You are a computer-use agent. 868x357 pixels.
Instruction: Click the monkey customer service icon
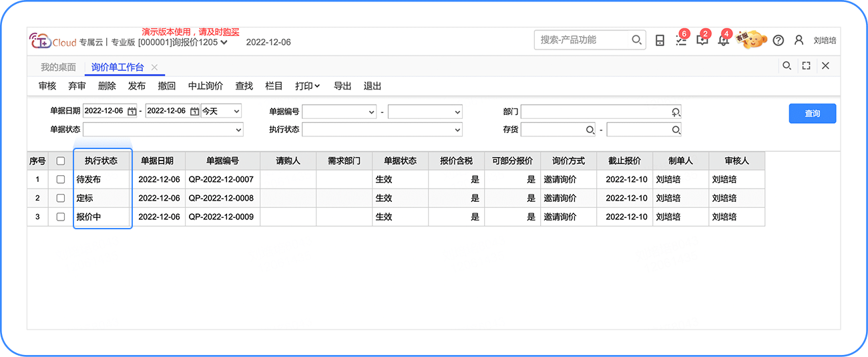751,39
